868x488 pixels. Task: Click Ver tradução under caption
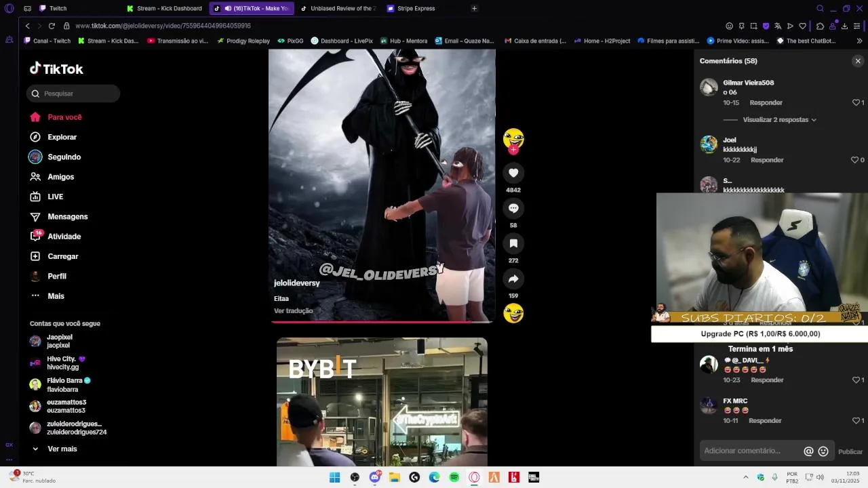[x=293, y=311]
